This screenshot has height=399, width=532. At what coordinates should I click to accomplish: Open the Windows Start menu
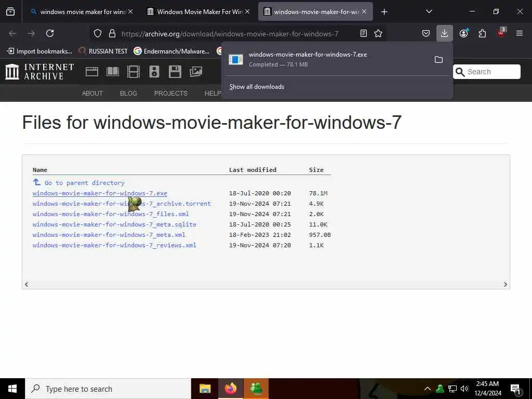coord(12,389)
